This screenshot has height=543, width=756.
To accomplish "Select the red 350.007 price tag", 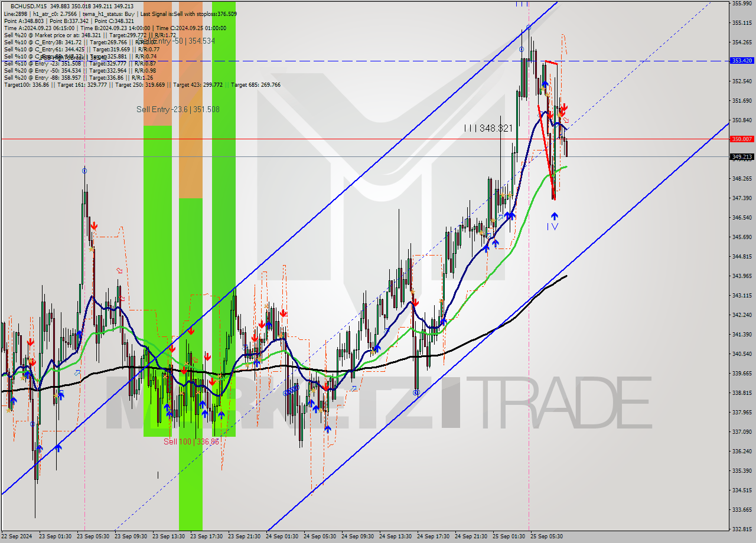I will [x=742, y=139].
